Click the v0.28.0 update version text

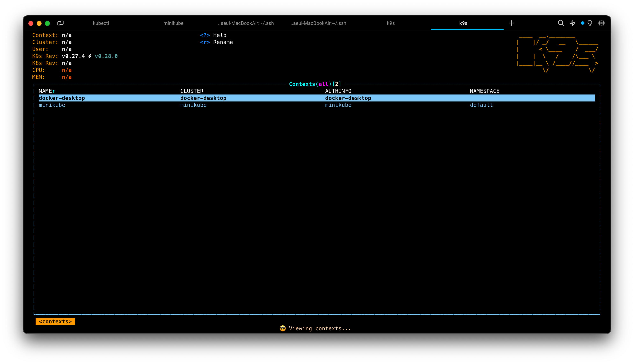click(106, 56)
